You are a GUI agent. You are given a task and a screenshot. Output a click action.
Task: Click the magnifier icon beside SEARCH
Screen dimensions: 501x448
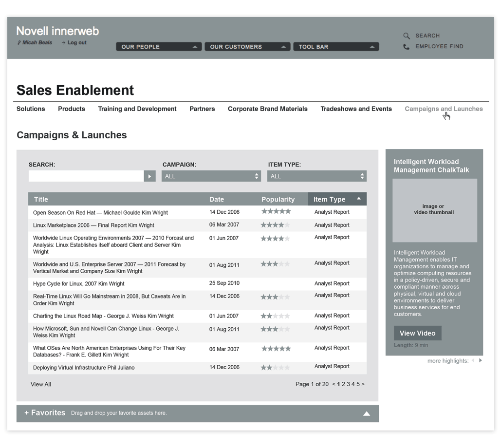[406, 36]
